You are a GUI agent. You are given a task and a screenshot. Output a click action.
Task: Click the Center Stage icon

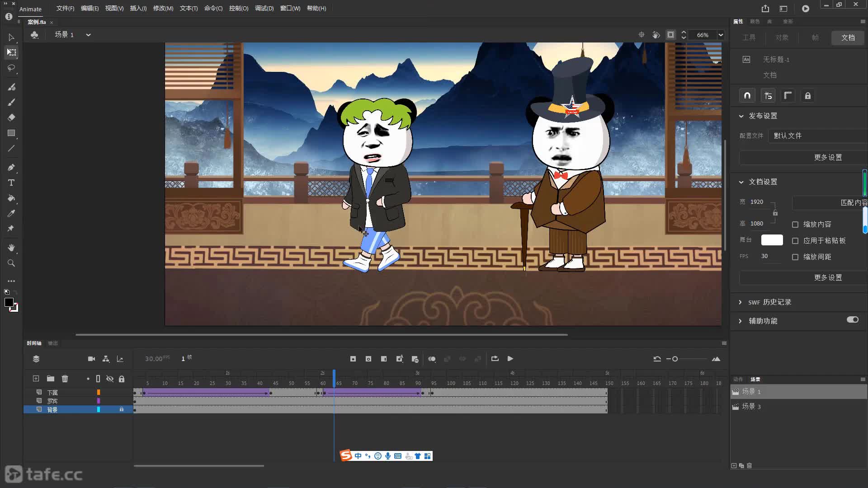[641, 35]
